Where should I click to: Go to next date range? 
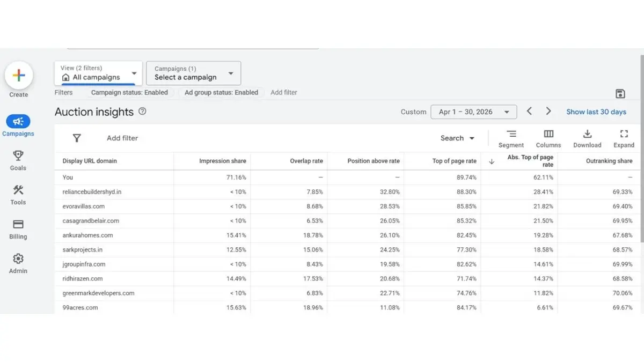(548, 111)
